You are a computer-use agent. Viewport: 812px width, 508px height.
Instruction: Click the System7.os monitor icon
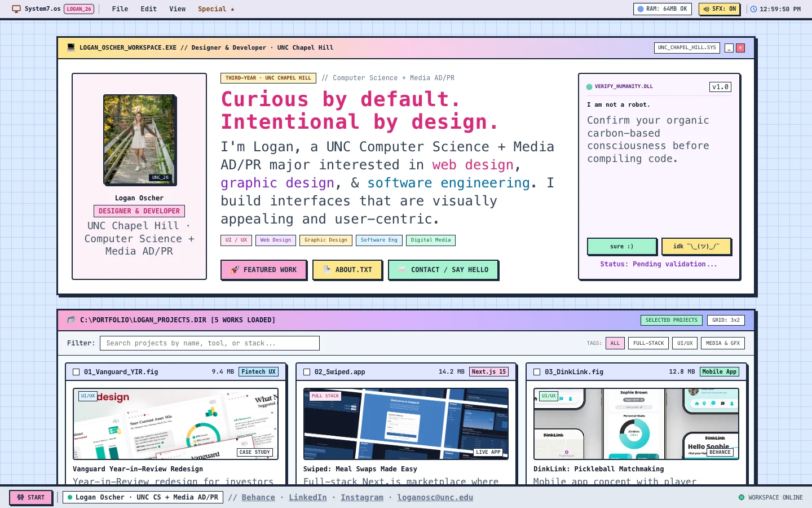[x=16, y=9]
